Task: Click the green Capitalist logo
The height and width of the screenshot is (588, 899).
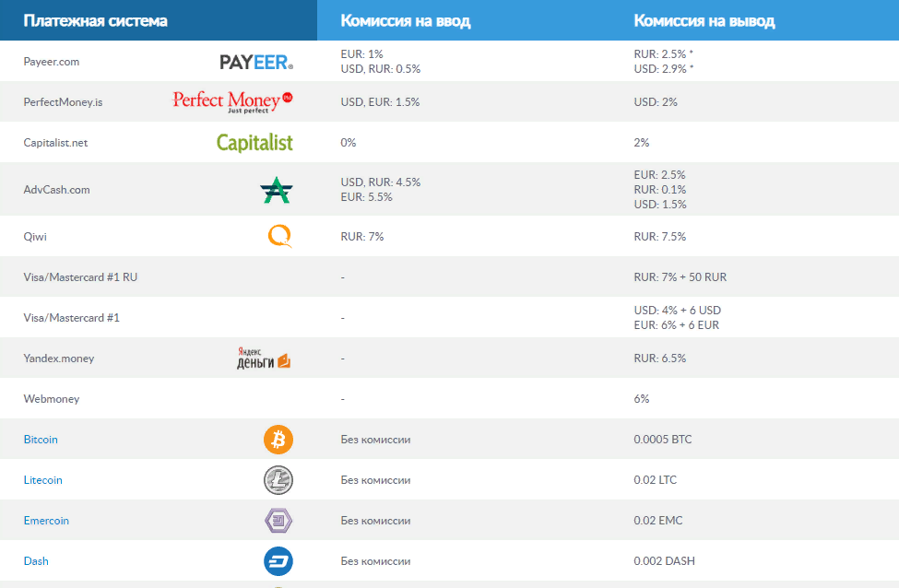Action: [254, 143]
